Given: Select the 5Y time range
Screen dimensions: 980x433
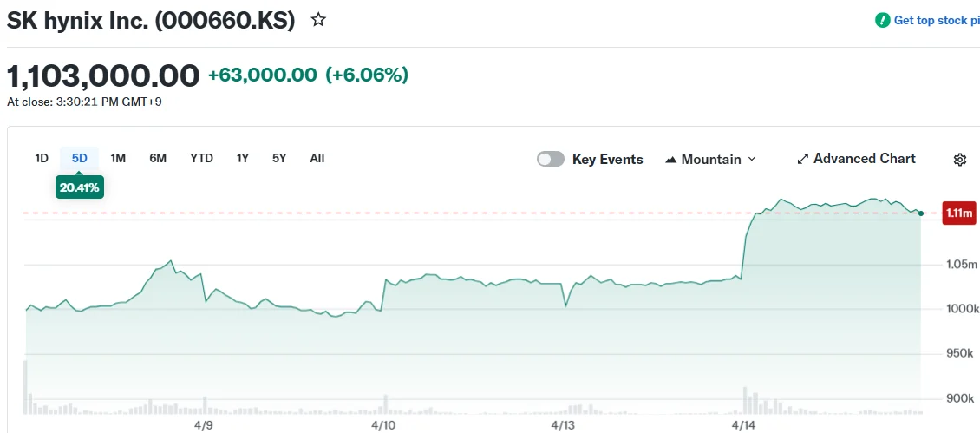Looking at the screenshot, I should point(279,158).
